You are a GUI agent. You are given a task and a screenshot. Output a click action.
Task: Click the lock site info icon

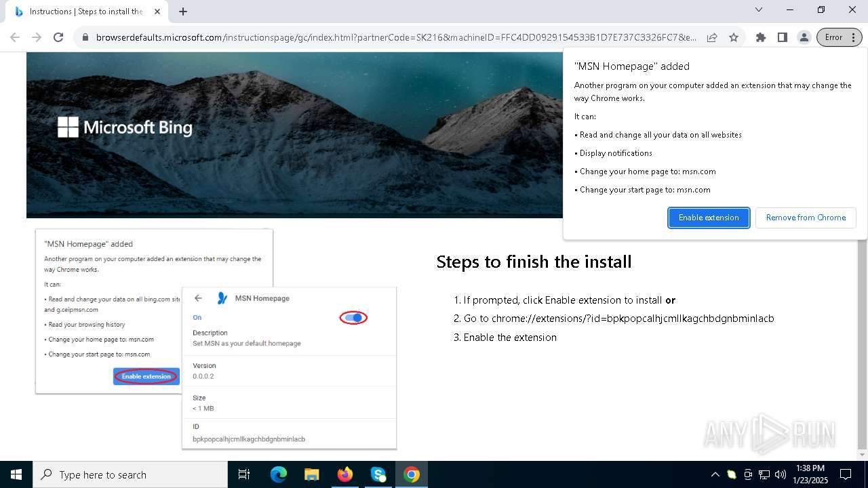coord(85,37)
